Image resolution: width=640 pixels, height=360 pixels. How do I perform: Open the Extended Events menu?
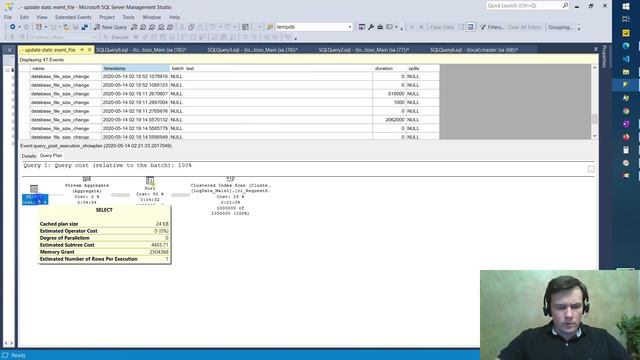click(x=73, y=17)
